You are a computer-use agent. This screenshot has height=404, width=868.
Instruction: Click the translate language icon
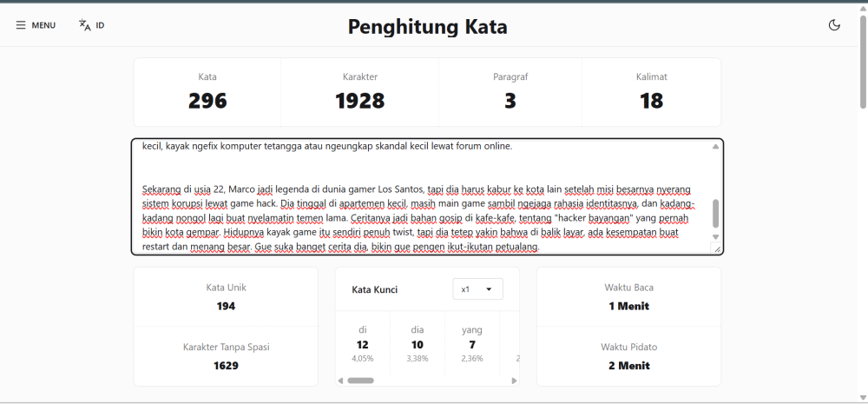click(85, 25)
